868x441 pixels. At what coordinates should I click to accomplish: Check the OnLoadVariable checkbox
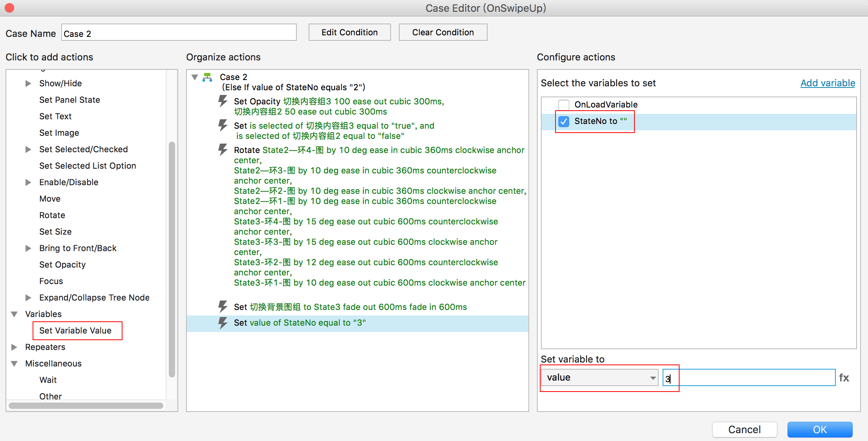[x=564, y=105]
